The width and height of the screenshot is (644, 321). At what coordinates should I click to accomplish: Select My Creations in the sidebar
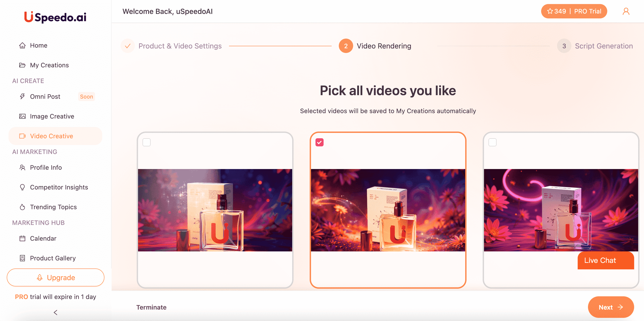49,65
